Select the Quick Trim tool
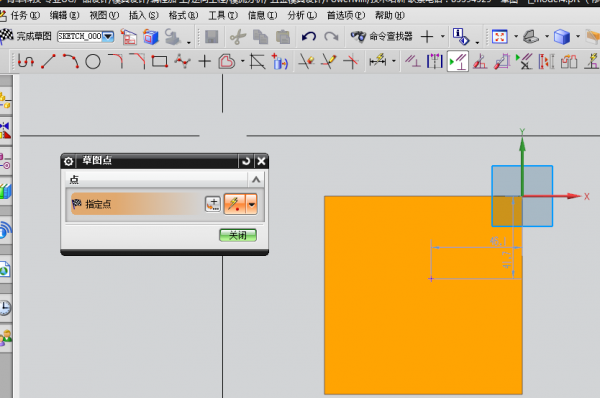The height and width of the screenshot is (398, 600). click(306, 61)
